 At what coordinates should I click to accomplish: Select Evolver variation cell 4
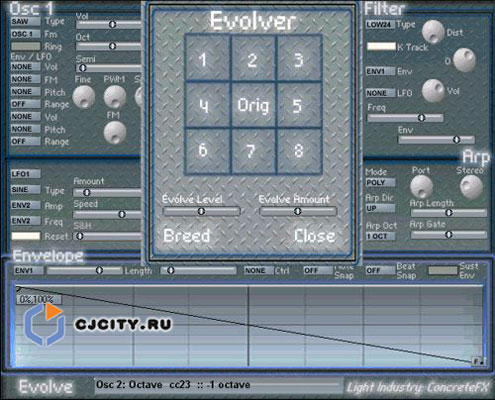click(207, 105)
